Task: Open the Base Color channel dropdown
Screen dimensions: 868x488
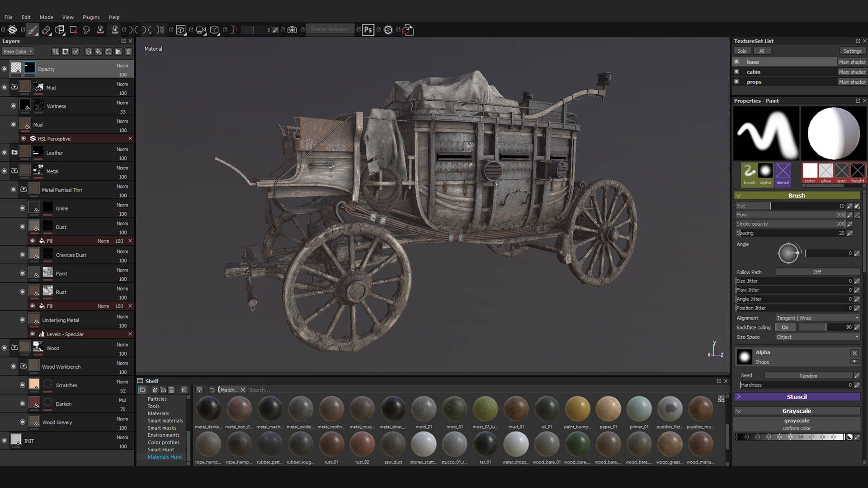Action: (18, 51)
